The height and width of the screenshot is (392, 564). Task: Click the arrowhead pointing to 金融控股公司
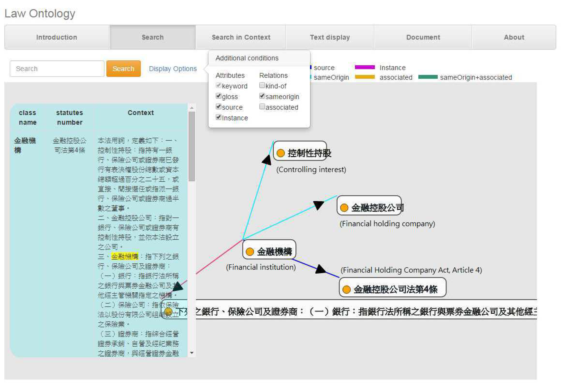[318, 205]
